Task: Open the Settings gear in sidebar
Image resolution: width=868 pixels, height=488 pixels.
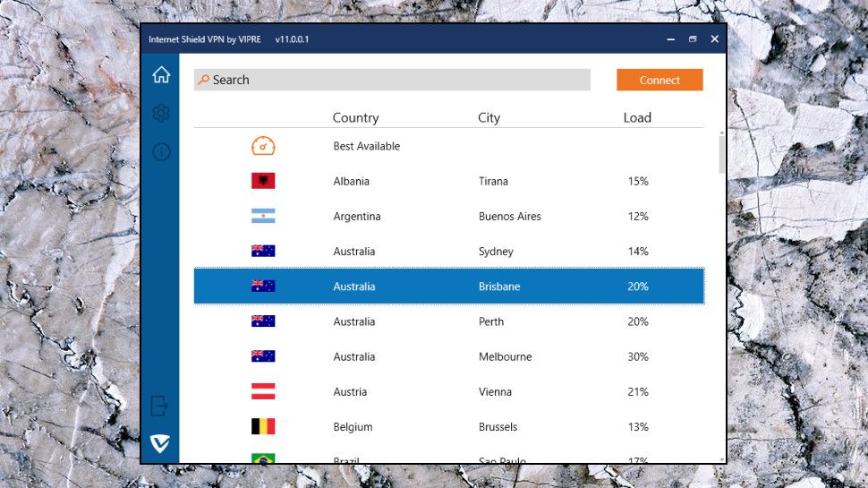Action: point(161,113)
